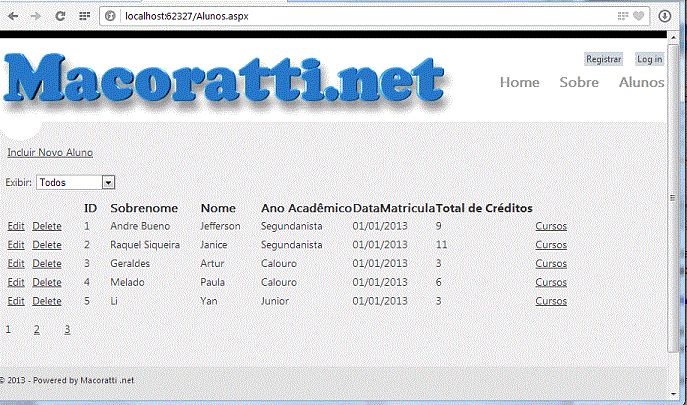The image size is (687, 405).
Task: Click the Nome column header
Action: coord(218,208)
